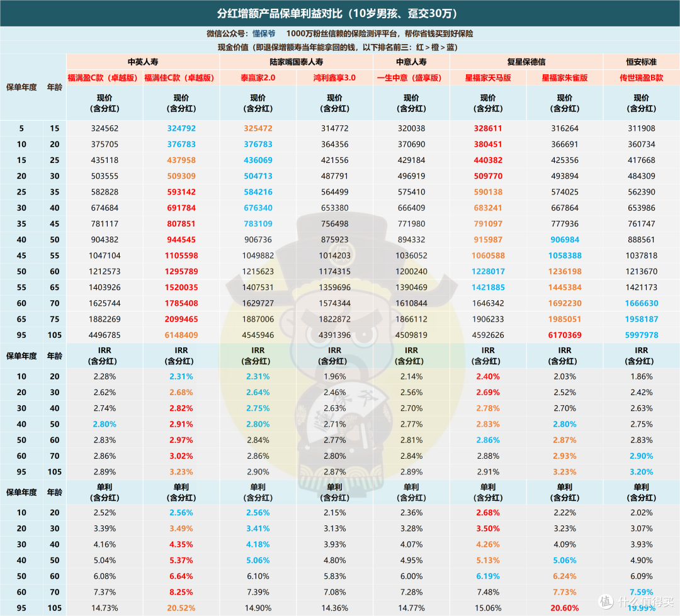Viewport: 680px width, 616px height.
Task: Click the red value 380451
Action: click(x=488, y=144)
